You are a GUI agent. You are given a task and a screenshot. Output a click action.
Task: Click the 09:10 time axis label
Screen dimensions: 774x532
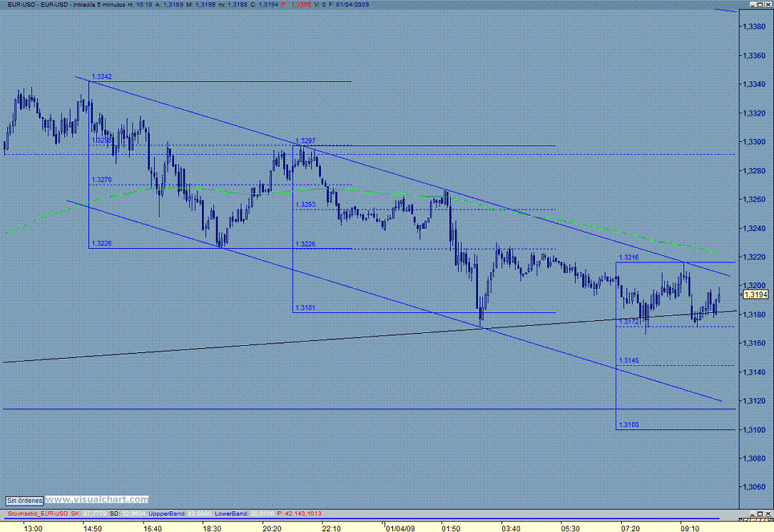690,528
